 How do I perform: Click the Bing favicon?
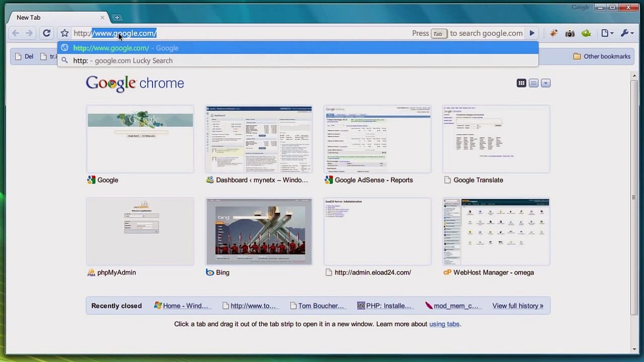click(210, 273)
